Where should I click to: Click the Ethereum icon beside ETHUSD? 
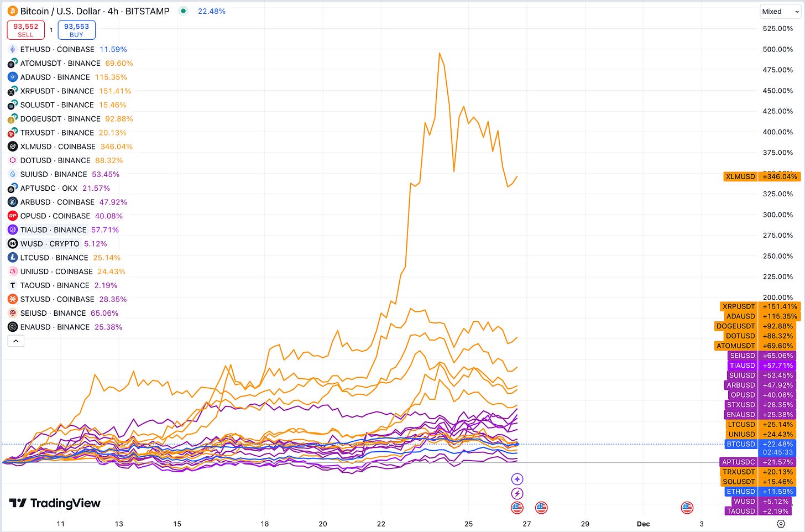pyautogui.click(x=13, y=49)
